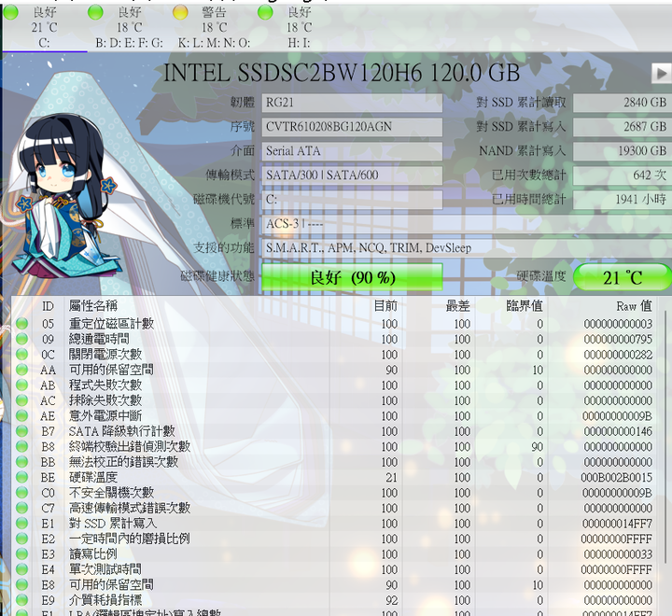The width and height of the screenshot is (672, 616).
Task: Click status orb for attribute E9 row
Action: coord(21,600)
